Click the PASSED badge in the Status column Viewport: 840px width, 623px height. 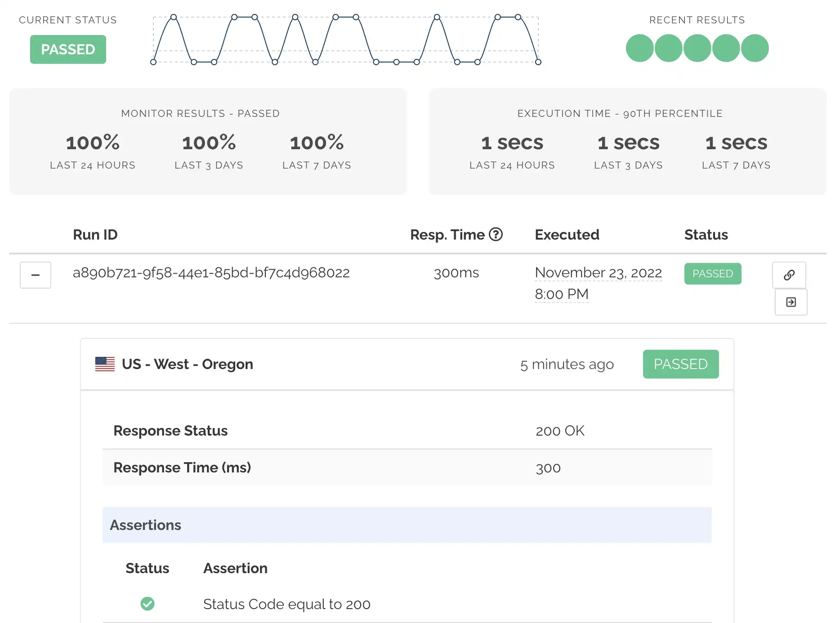coord(712,273)
